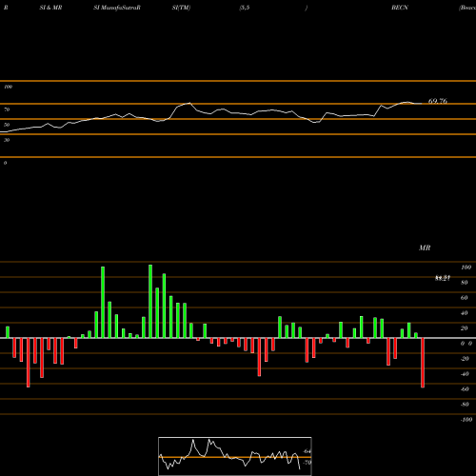
Task: Click the RSI axis label 70
Action: [x=7, y=109]
